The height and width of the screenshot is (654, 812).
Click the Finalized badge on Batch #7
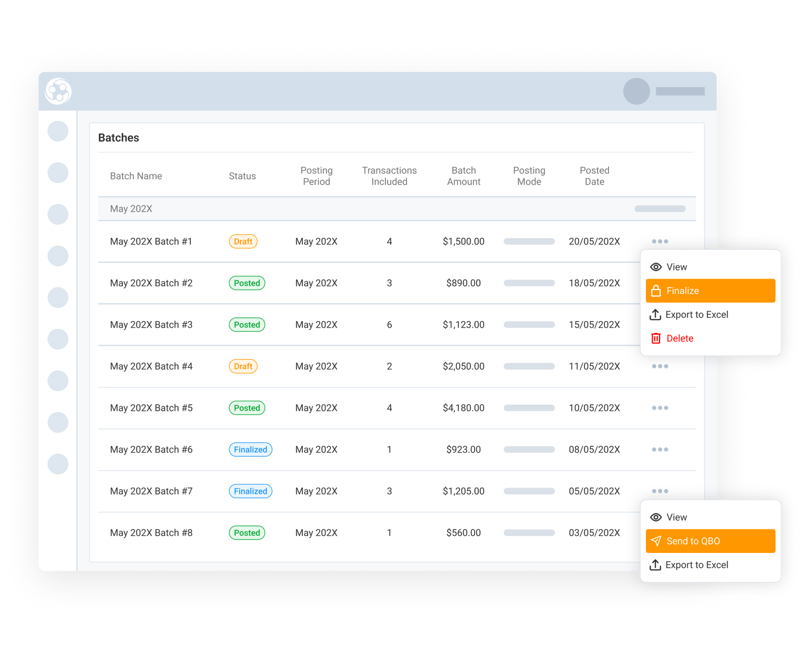[x=250, y=491]
